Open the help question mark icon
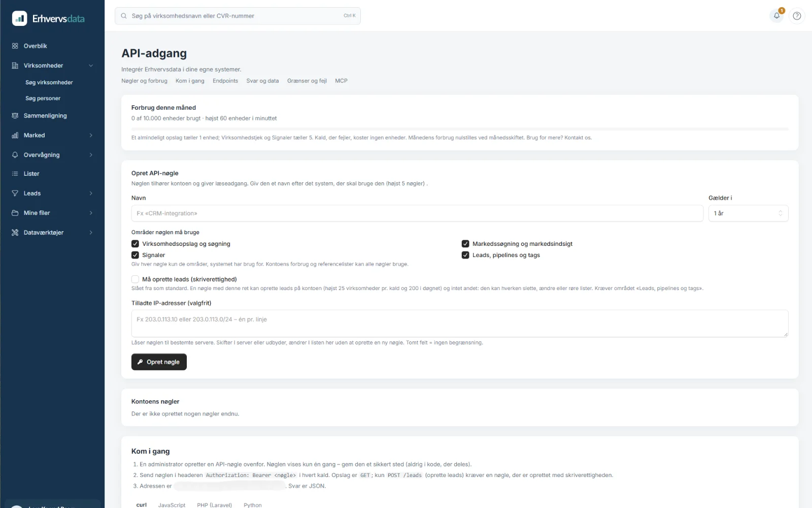Image resolution: width=812 pixels, height=508 pixels. (797, 16)
